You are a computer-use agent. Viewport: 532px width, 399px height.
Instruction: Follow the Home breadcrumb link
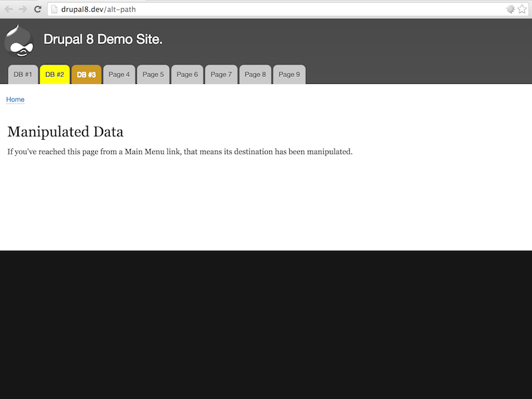tap(15, 99)
